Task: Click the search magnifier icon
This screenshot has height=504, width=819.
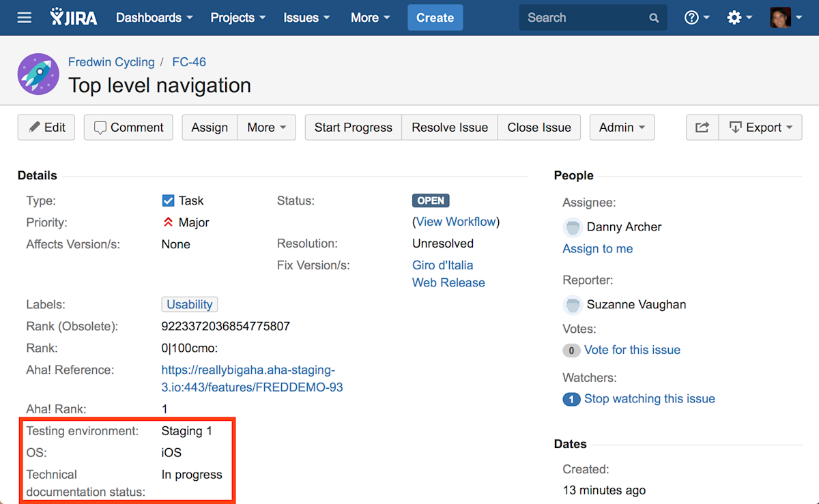Action: [x=654, y=18]
